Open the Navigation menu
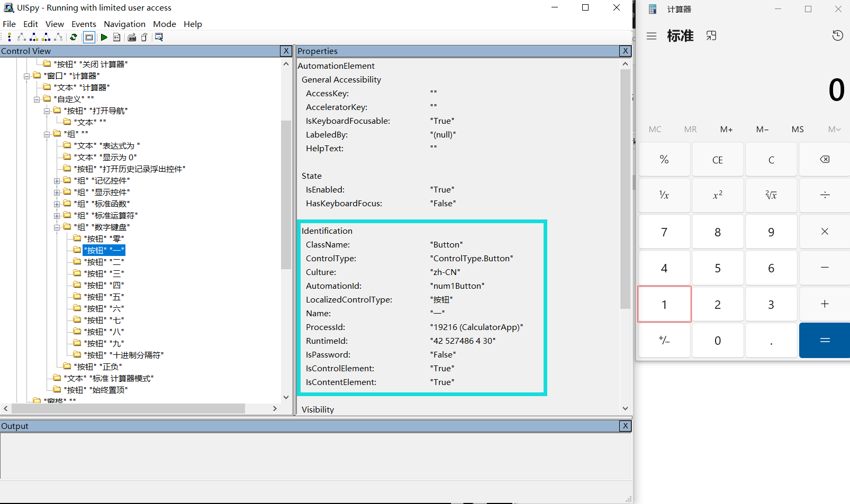This screenshot has height=504, width=850. point(124,24)
